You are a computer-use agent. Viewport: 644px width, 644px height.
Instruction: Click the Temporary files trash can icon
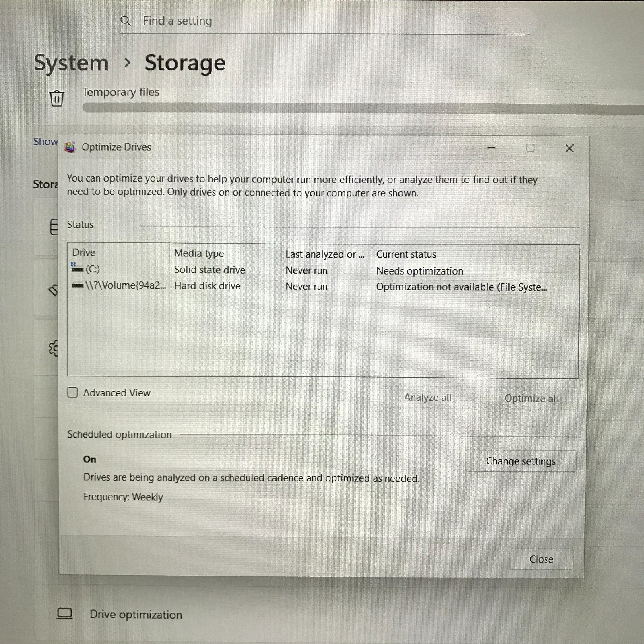coord(57,98)
